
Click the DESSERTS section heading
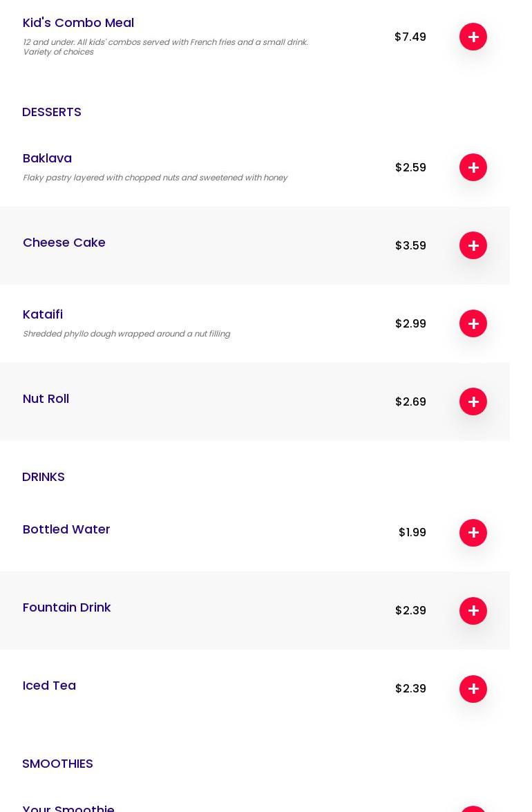pos(52,112)
